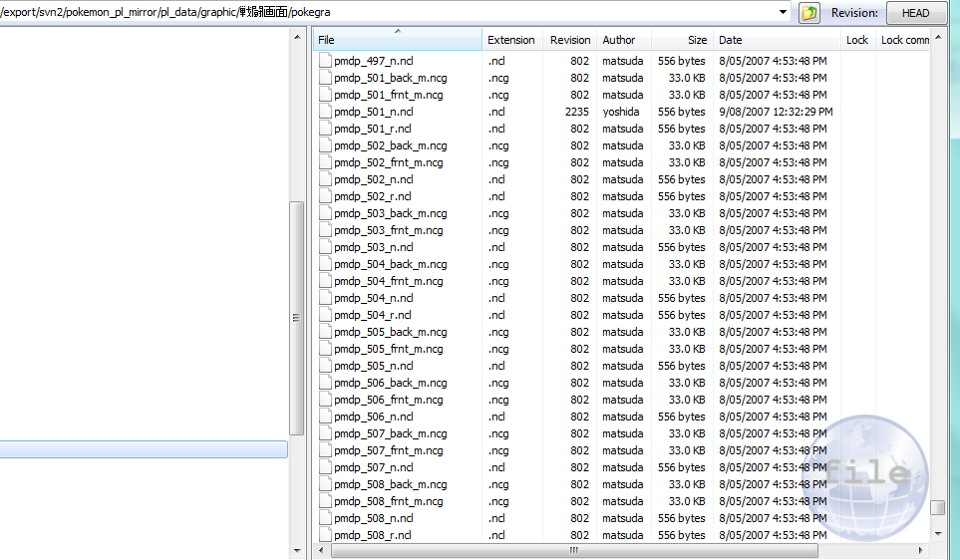The image size is (960, 560).
Task: Select the file icon of pmdp_504_frnt_m.ncg
Action: click(325, 281)
